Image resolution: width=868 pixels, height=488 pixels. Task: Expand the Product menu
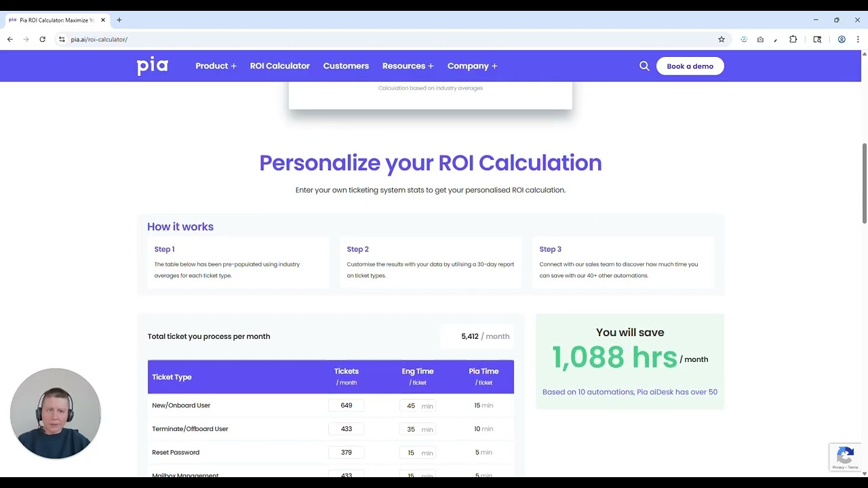216,66
